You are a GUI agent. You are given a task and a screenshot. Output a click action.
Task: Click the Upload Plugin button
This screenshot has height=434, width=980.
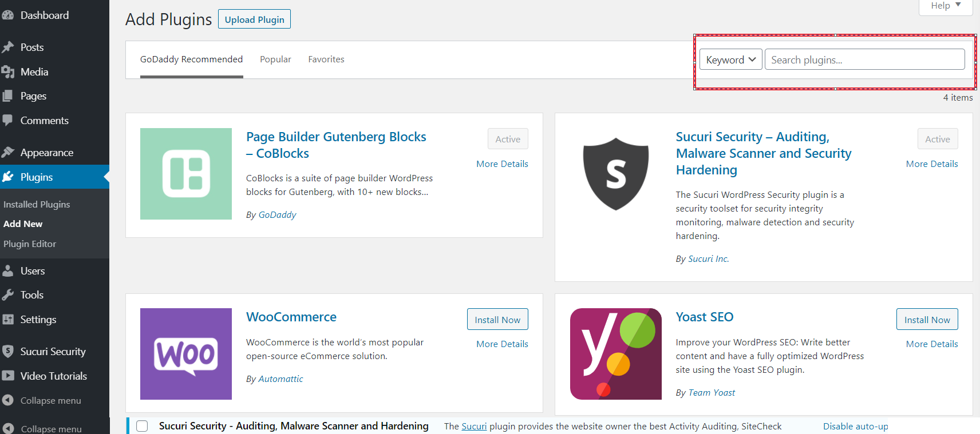[x=254, y=19]
